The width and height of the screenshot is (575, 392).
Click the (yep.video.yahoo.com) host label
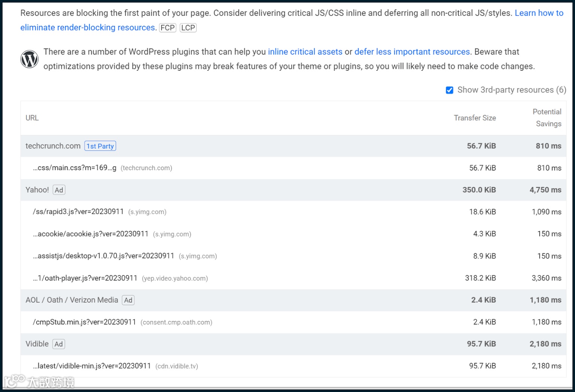tap(175, 278)
